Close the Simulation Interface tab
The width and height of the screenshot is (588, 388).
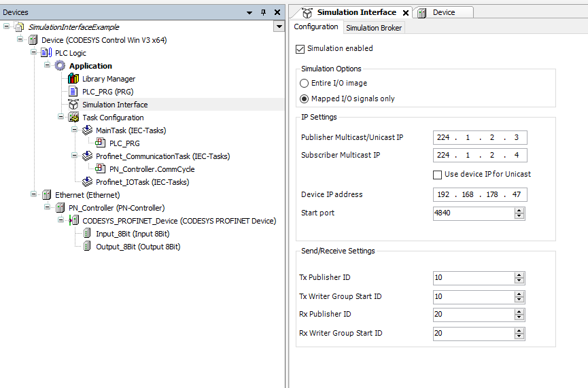click(x=406, y=13)
